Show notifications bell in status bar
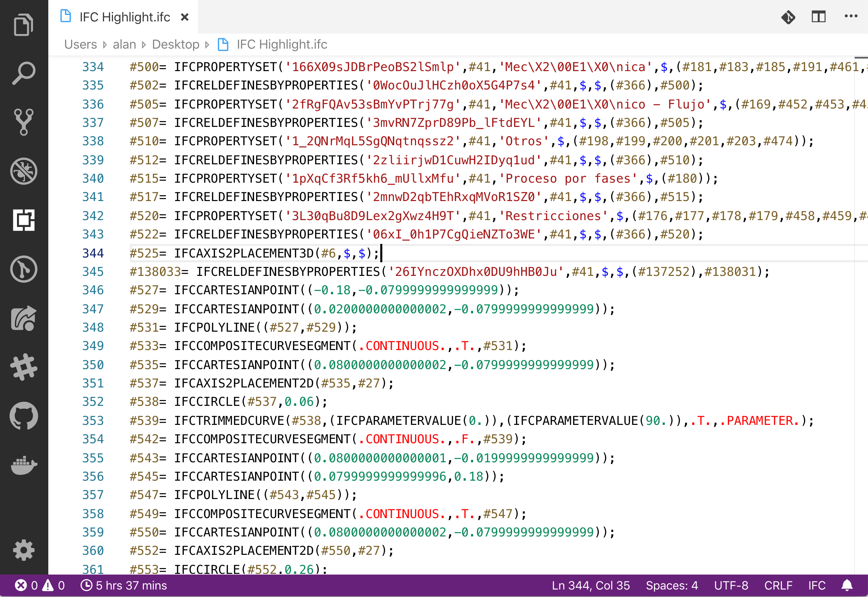Screen dimensions: 868x597 click(847, 585)
